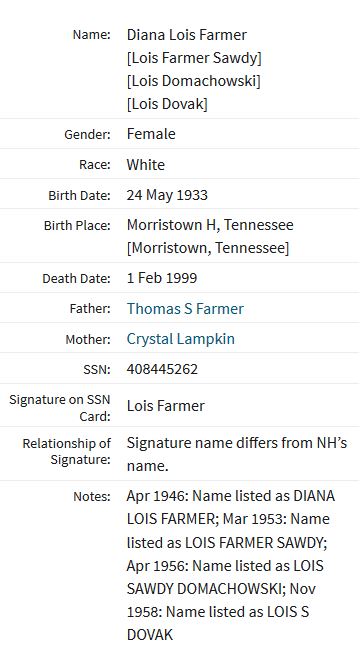The image size is (364, 653).
Task: Click the birth place Morristown H, Tennessee
Action: tap(210, 225)
